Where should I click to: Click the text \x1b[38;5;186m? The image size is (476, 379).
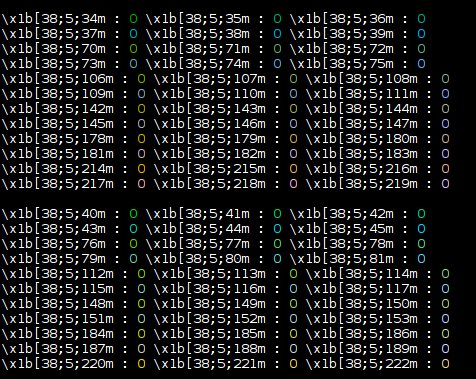coord(362,334)
